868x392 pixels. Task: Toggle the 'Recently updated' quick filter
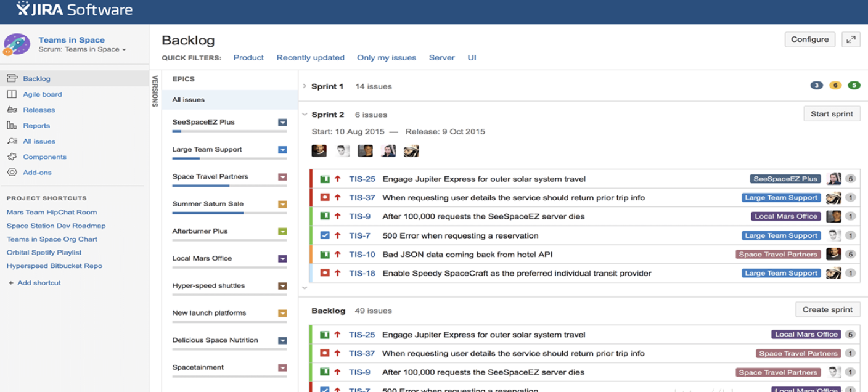click(310, 57)
